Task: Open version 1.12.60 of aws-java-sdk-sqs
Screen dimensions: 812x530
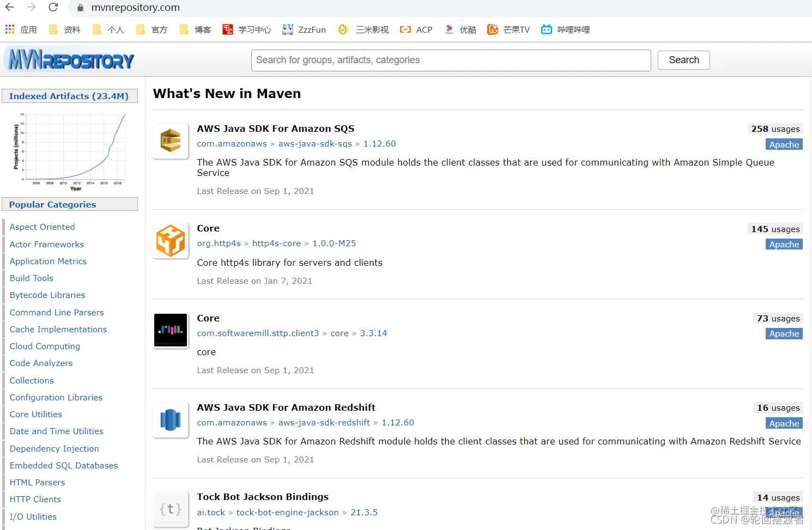Action: point(379,143)
